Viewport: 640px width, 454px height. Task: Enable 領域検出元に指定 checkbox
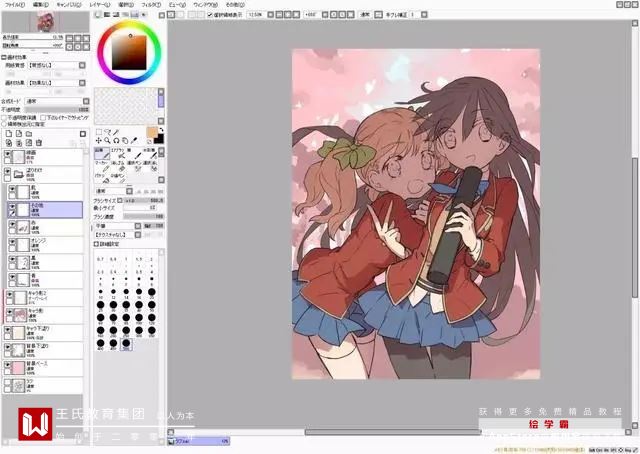(4, 123)
